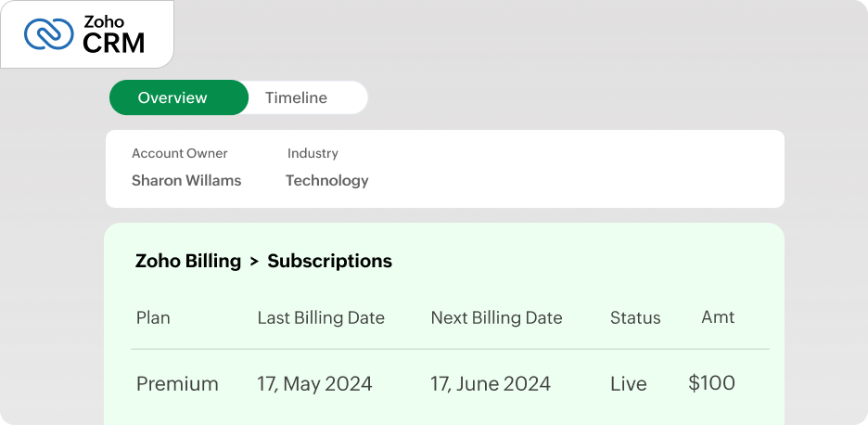The width and height of the screenshot is (868, 425).
Task: Click the Status column header
Action: click(x=635, y=317)
